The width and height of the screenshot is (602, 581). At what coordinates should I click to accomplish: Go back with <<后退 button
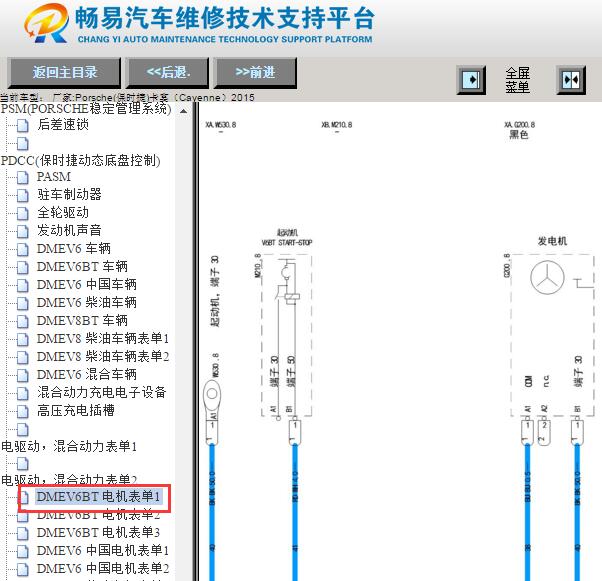(x=168, y=72)
